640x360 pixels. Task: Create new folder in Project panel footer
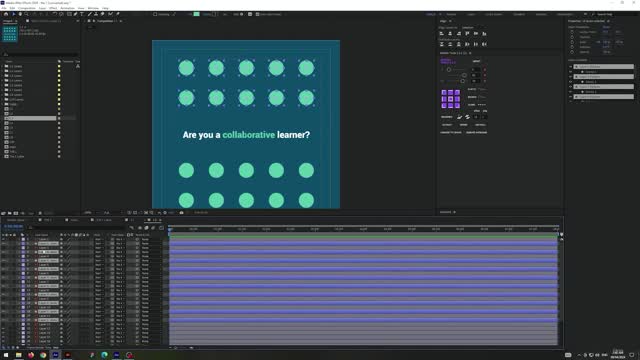pyautogui.click(x=9, y=213)
